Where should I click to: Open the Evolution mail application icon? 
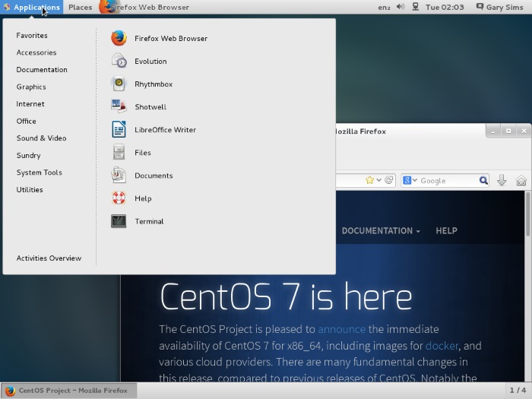coord(119,61)
